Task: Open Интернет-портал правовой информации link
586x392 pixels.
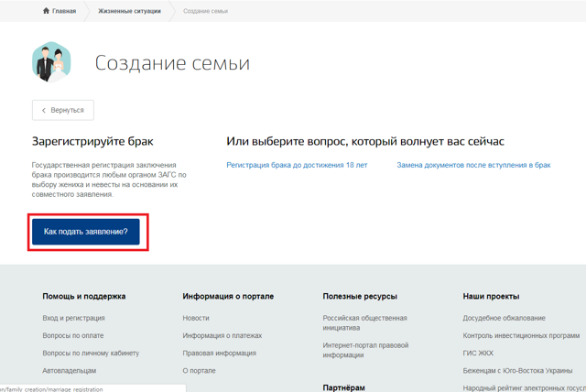Action: click(x=365, y=350)
